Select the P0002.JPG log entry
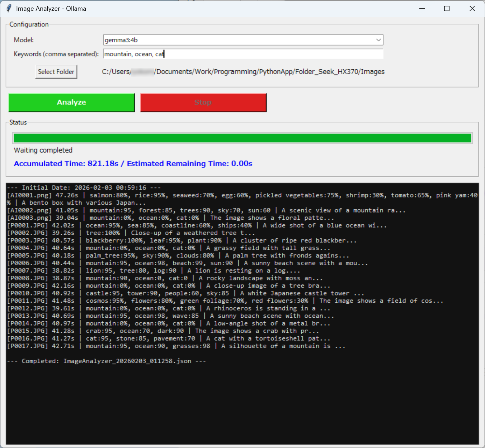485x448 pixels. [131, 233]
